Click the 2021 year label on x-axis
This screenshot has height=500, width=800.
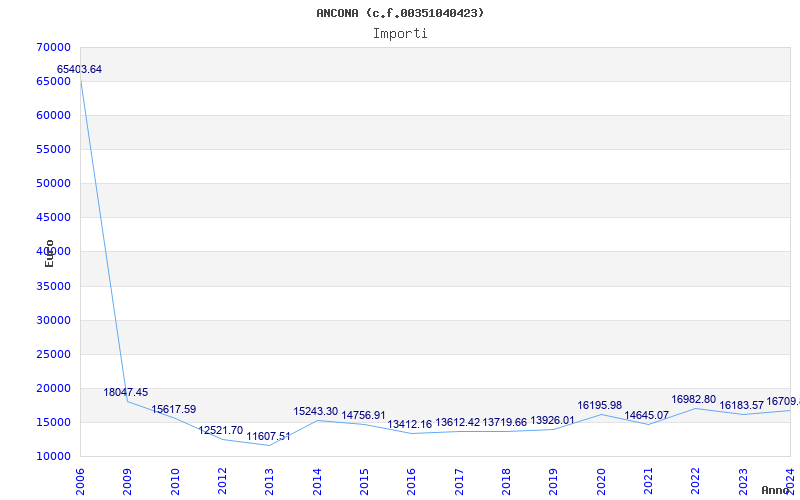(648, 482)
